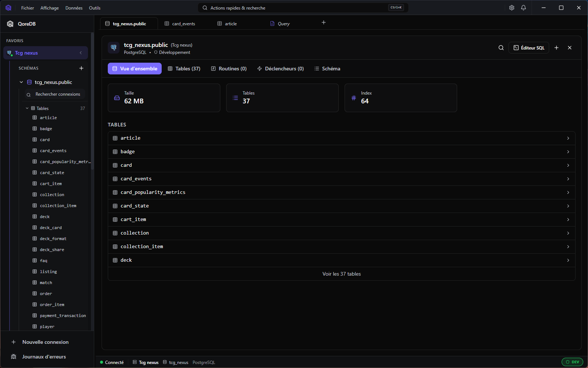This screenshot has width=588, height=368.
Task: Click Nouvelle connexion
Action: pyautogui.click(x=45, y=342)
